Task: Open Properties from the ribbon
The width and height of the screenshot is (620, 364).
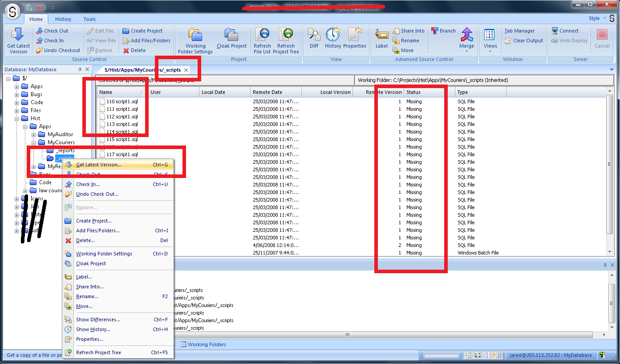Action: coord(355,39)
